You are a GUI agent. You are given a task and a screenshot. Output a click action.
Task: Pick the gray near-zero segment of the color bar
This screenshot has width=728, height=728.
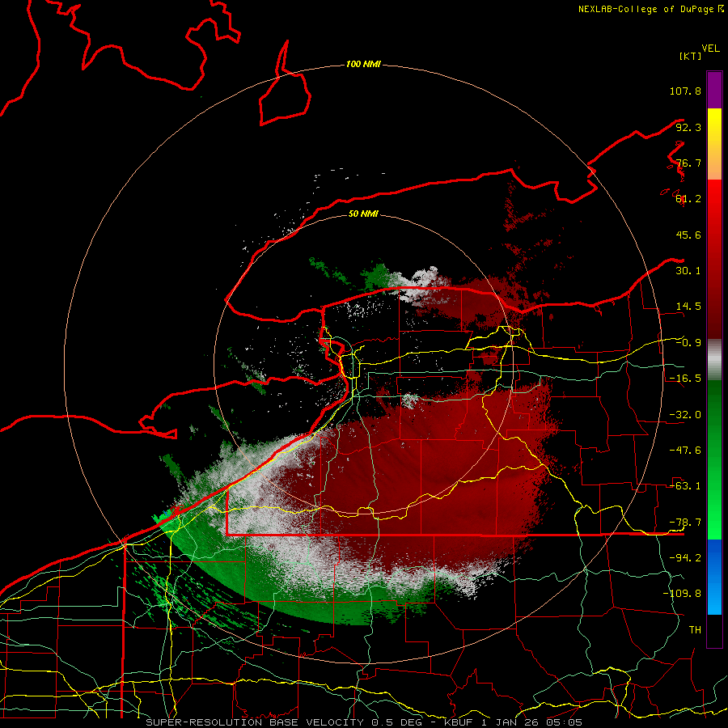[714, 359]
